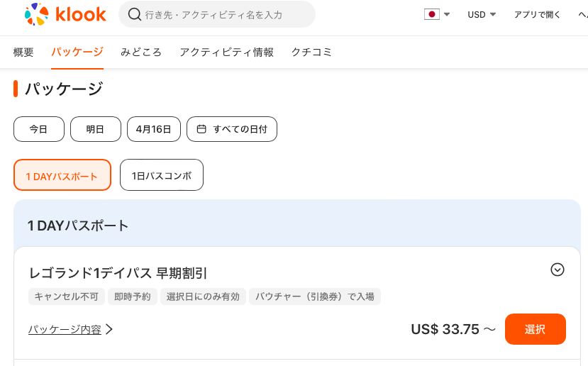Click the calendar icon in すべての日付
588x366 pixels.
[201, 129]
